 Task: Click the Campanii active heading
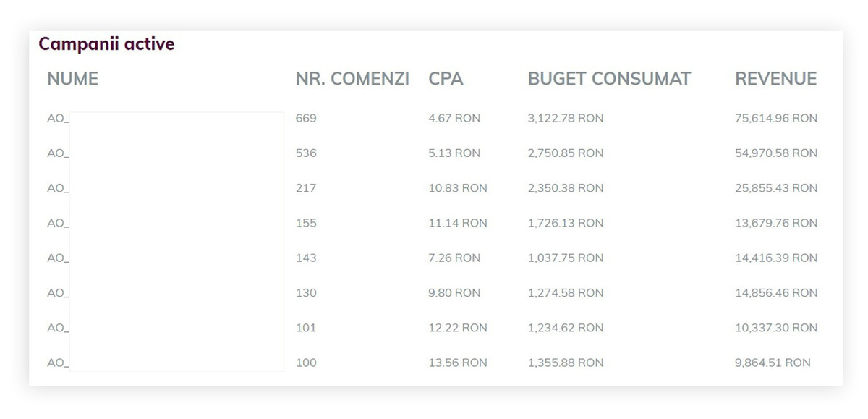(106, 44)
